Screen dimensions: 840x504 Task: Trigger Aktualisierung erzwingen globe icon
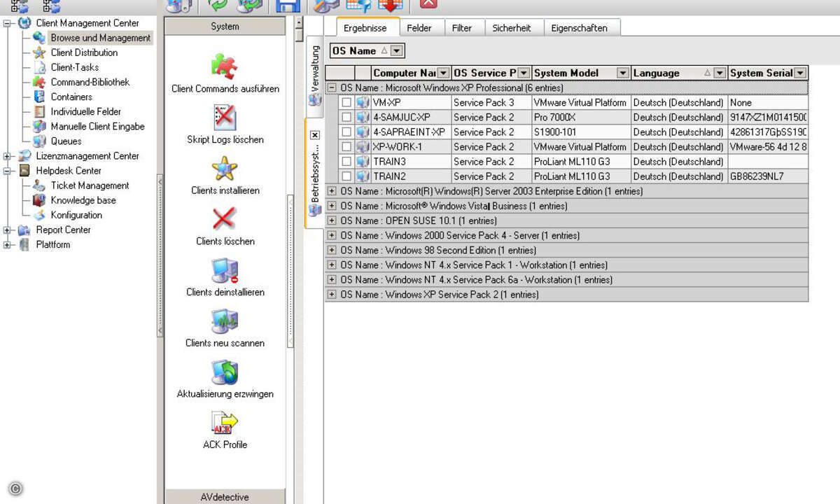[x=225, y=372]
